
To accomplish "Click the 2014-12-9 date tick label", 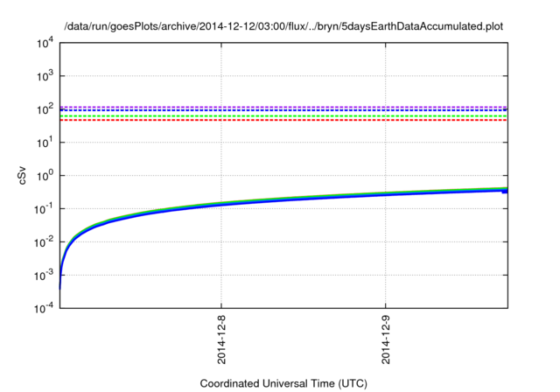I will pyautogui.click(x=386, y=339).
